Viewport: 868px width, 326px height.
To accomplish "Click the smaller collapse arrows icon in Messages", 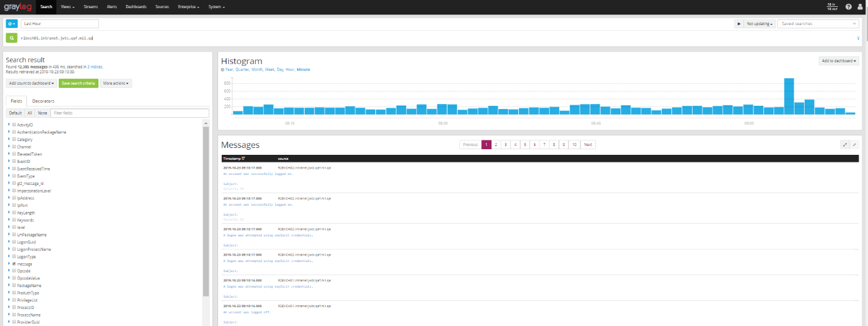I will (x=854, y=144).
